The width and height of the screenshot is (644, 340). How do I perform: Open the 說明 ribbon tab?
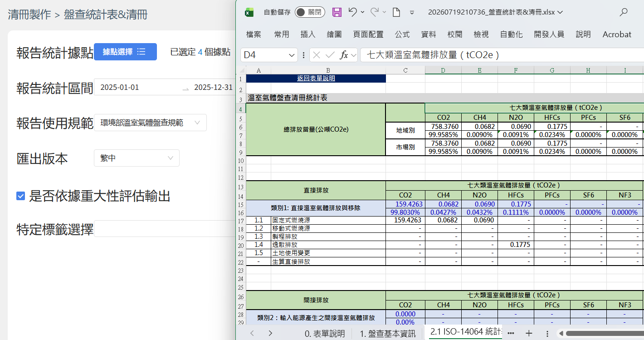pos(583,34)
